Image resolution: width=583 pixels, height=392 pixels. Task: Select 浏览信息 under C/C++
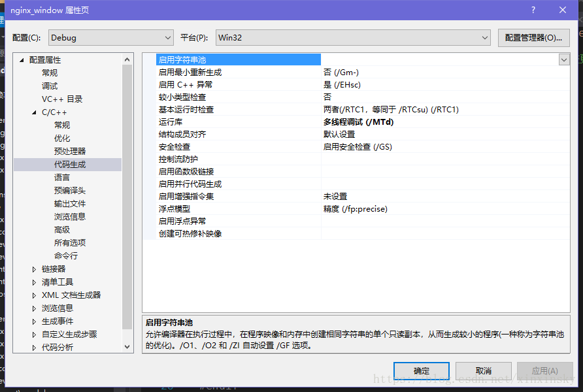[x=70, y=217]
